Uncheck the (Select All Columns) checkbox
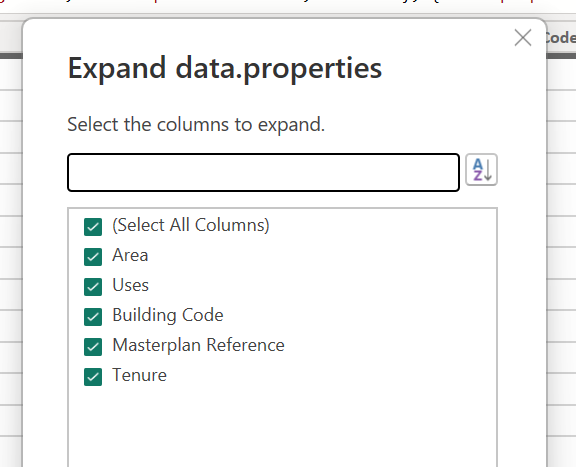 [x=93, y=227]
